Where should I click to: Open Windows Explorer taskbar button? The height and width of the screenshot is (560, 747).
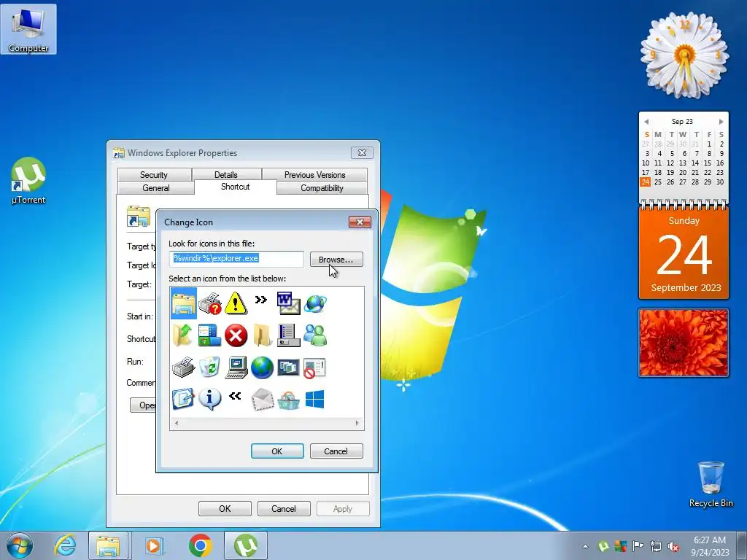tap(108, 545)
